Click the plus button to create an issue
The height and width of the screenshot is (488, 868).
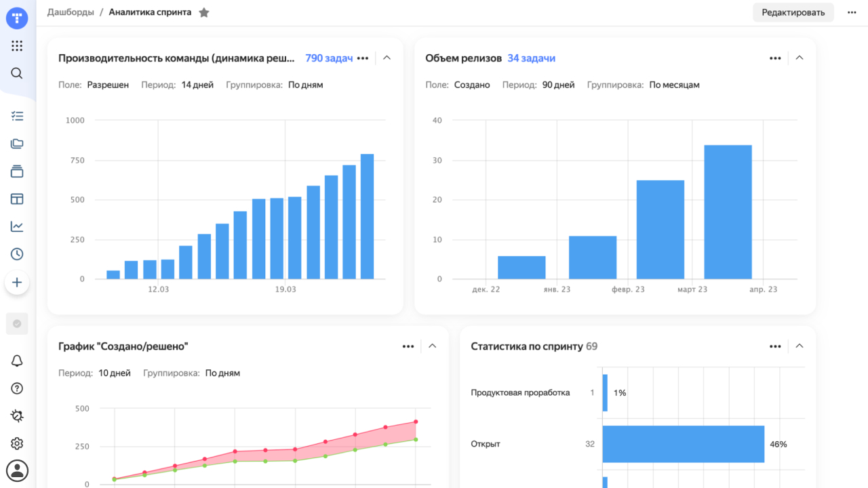17,283
